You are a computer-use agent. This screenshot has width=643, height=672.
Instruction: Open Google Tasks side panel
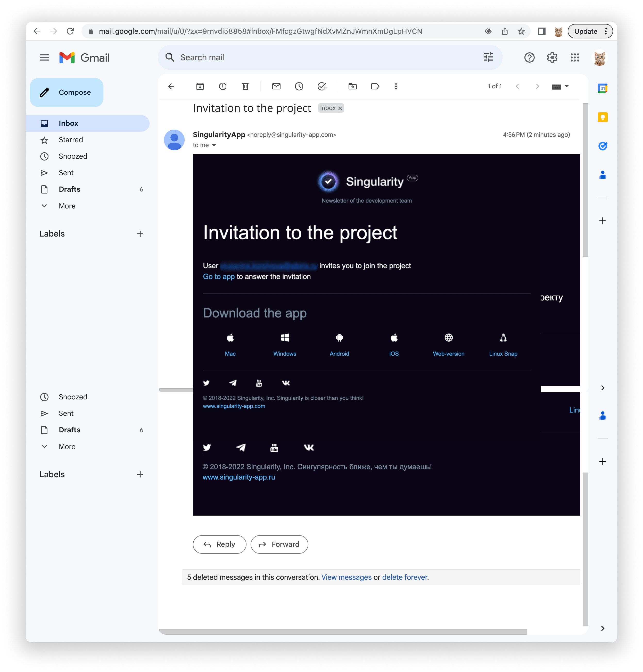(603, 146)
